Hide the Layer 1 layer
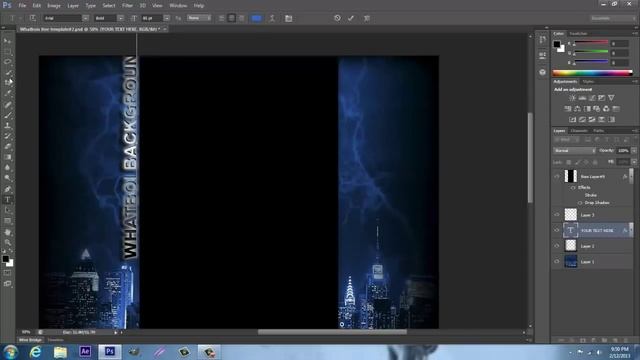The image size is (640, 360). pyautogui.click(x=557, y=262)
